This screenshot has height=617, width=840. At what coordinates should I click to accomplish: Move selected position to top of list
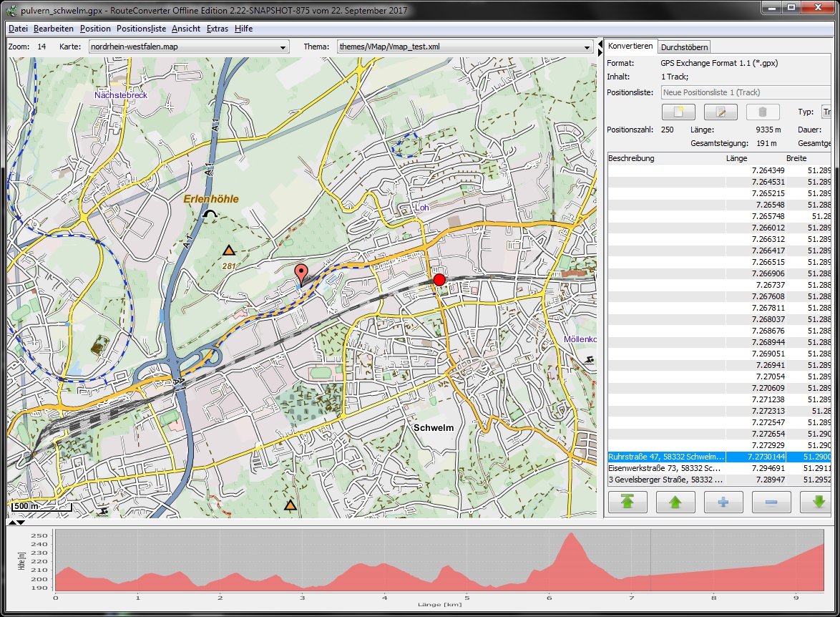[x=627, y=502]
